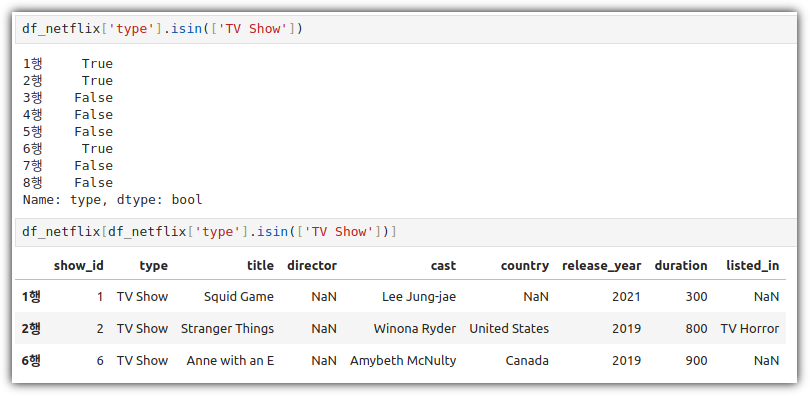Select the duration column header
Screen dimensions: 810x396
pyautogui.click(x=681, y=266)
